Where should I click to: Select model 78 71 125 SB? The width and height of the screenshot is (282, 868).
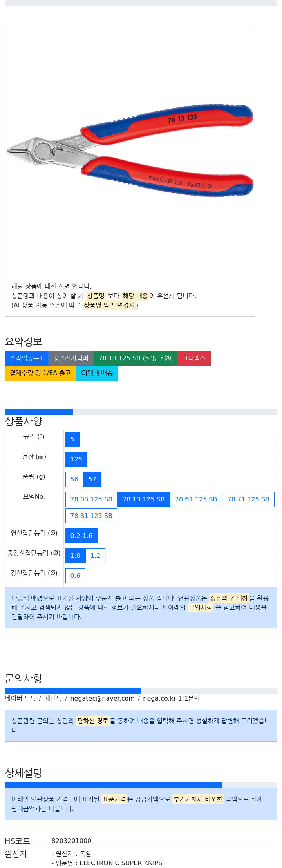tap(248, 499)
